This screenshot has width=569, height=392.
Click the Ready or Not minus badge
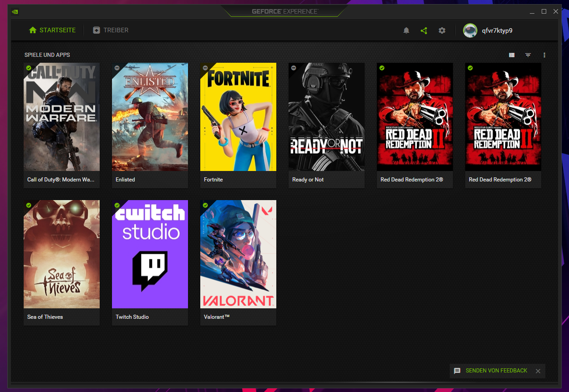tap(294, 68)
